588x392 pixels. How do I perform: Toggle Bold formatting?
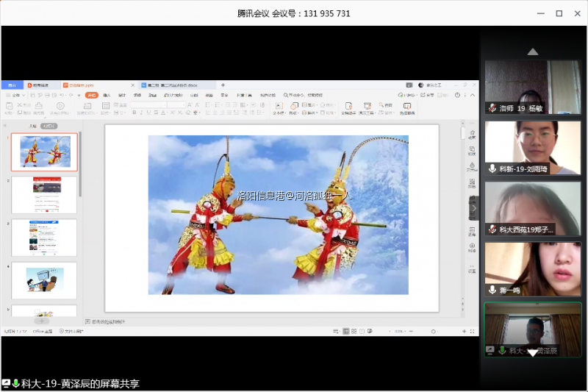click(135, 113)
